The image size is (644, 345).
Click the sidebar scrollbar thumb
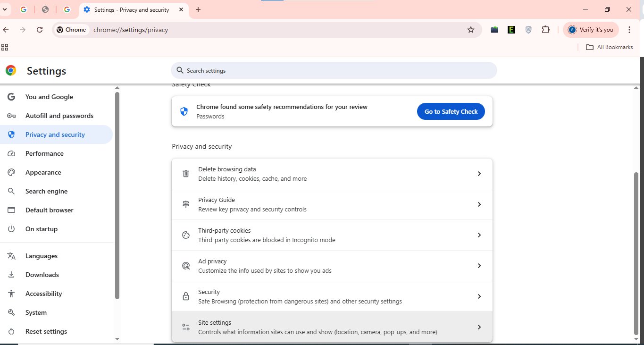pos(117,195)
